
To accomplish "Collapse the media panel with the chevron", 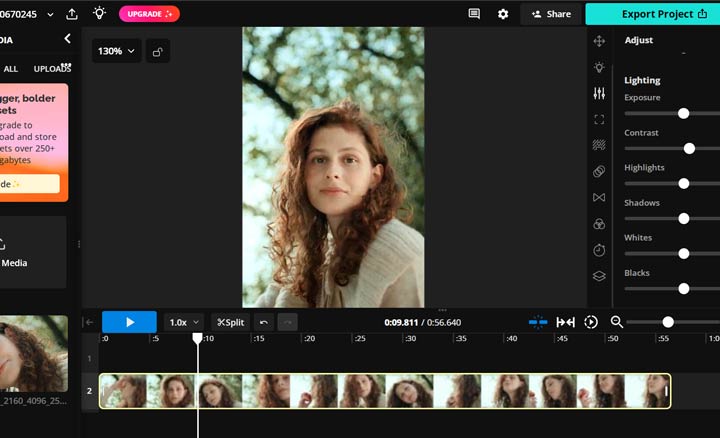I will [x=68, y=39].
